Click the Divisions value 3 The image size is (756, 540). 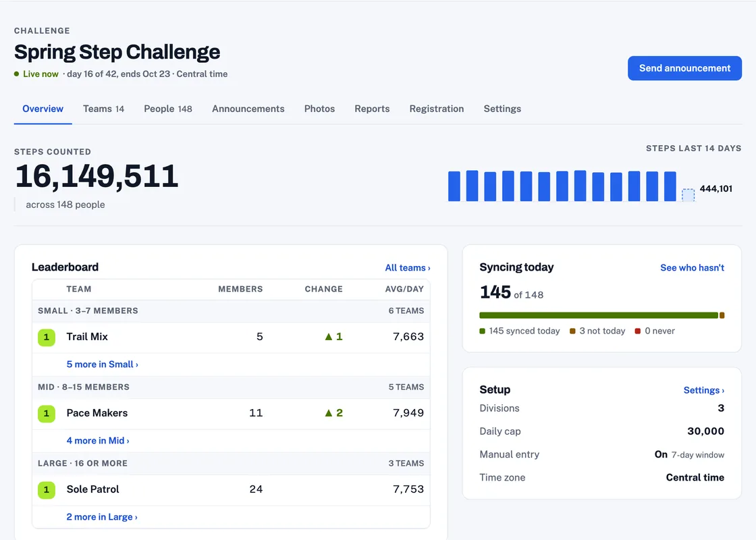(x=721, y=408)
